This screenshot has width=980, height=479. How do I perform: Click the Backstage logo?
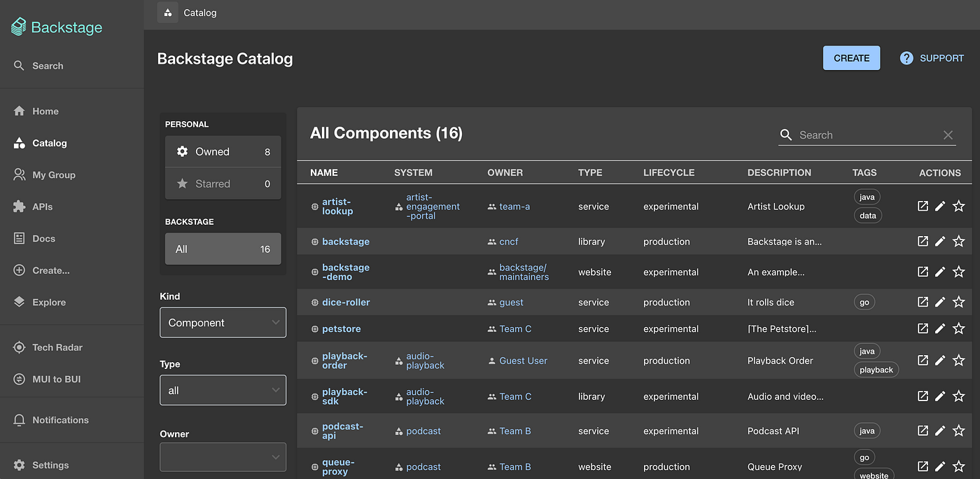pyautogui.click(x=57, y=27)
